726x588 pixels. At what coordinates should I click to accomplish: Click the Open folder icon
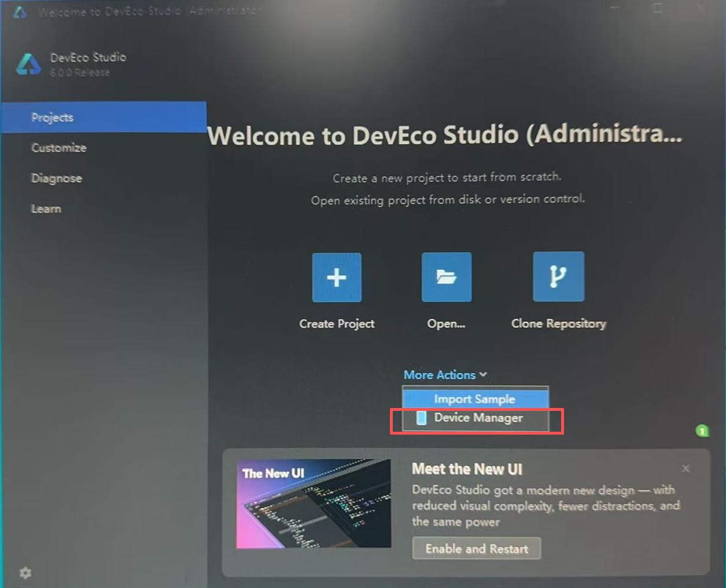pos(447,277)
